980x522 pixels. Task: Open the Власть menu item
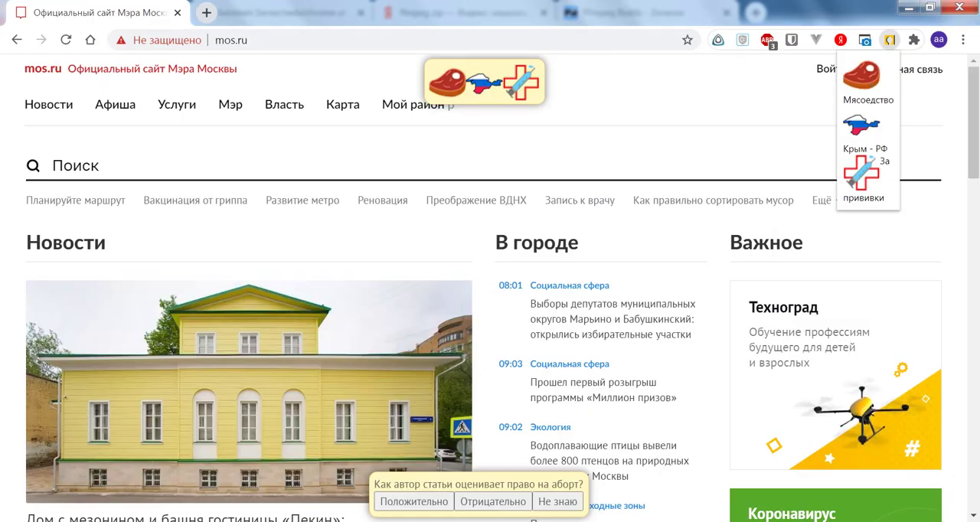click(x=284, y=105)
